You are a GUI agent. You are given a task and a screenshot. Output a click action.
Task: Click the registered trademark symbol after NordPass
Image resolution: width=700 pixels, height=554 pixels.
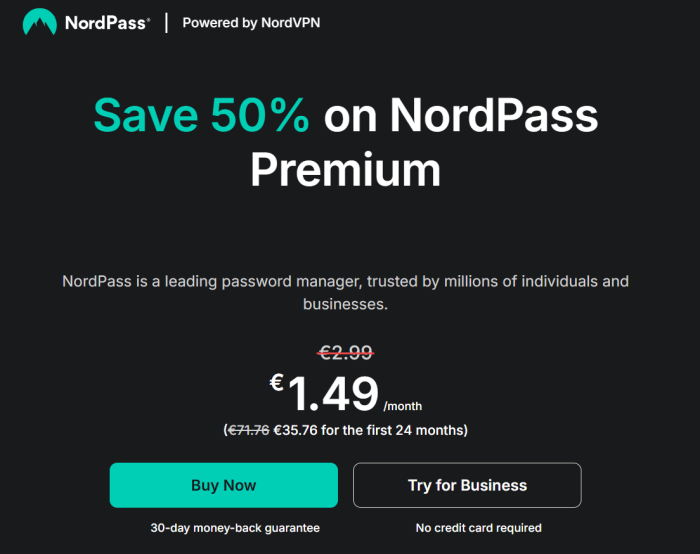coord(148,19)
